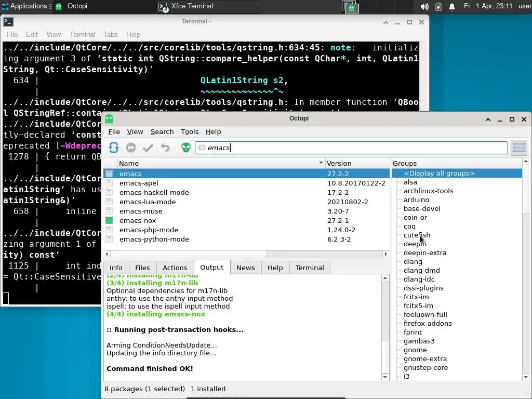Click the system upgrade fast-forward icon

point(130,148)
